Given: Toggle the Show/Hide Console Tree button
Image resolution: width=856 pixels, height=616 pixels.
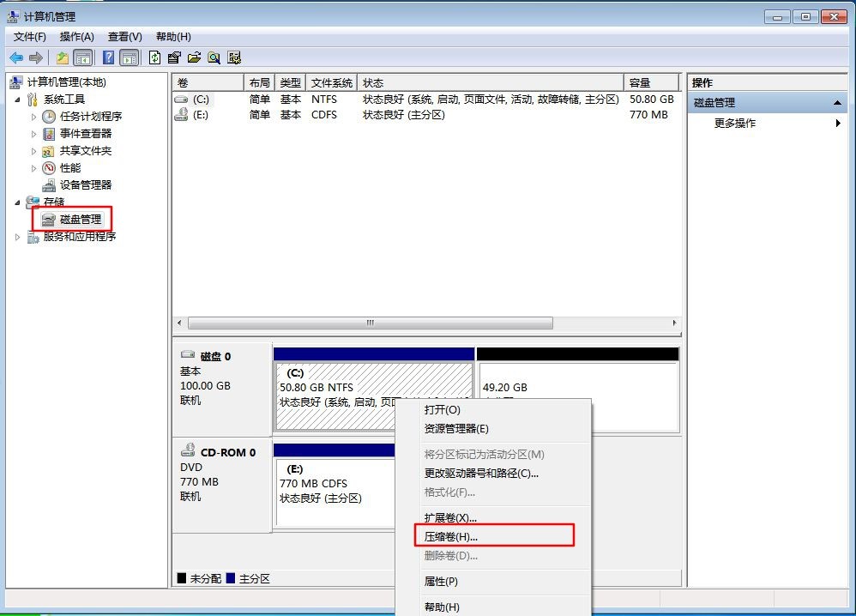Looking at the screenshot, I should 83,57.
